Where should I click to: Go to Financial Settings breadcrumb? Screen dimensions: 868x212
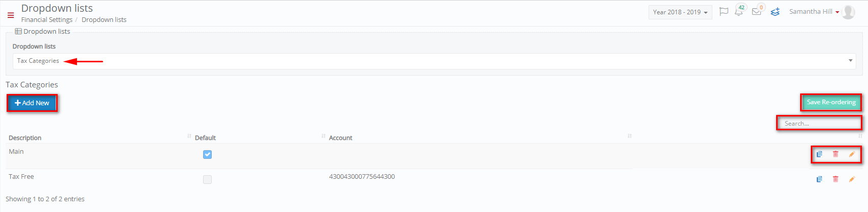pyautogui.click(x=47, y=19)
